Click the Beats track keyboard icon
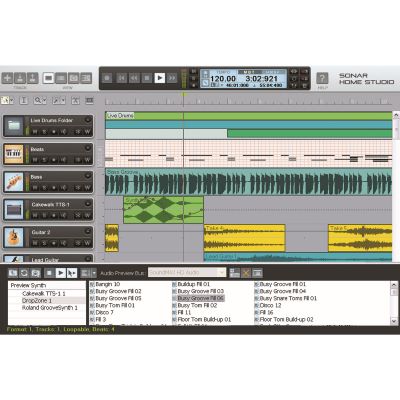400x400 pixels. tap(14, 154)
